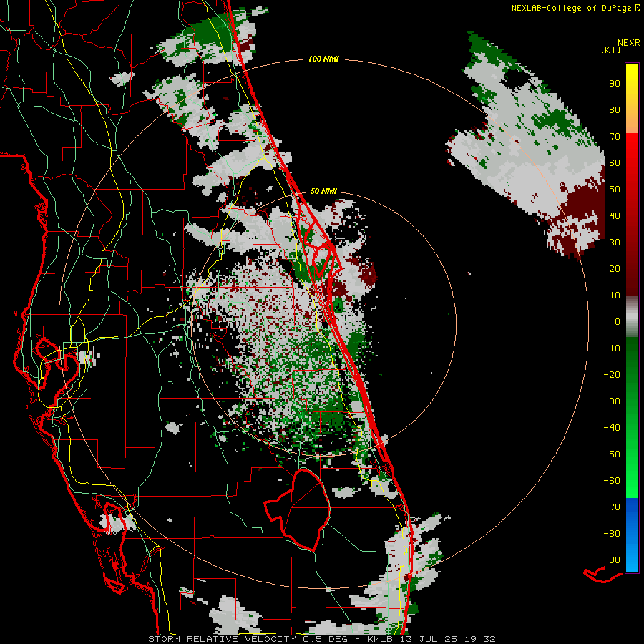Click the -90 scale value
Image resolution: width=644 pixels, height=644 pixels.
point(612,560)
